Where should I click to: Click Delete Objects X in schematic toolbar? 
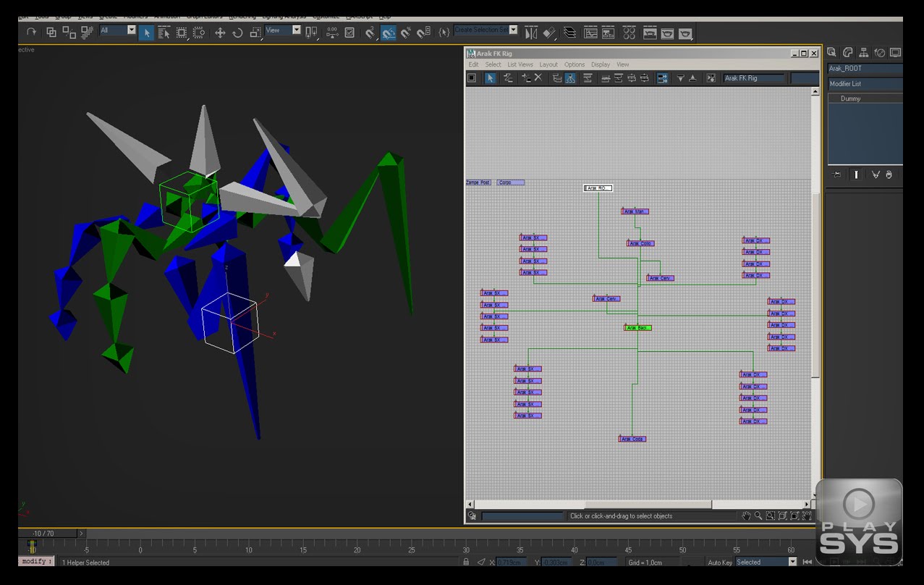(x=538, y=78)
